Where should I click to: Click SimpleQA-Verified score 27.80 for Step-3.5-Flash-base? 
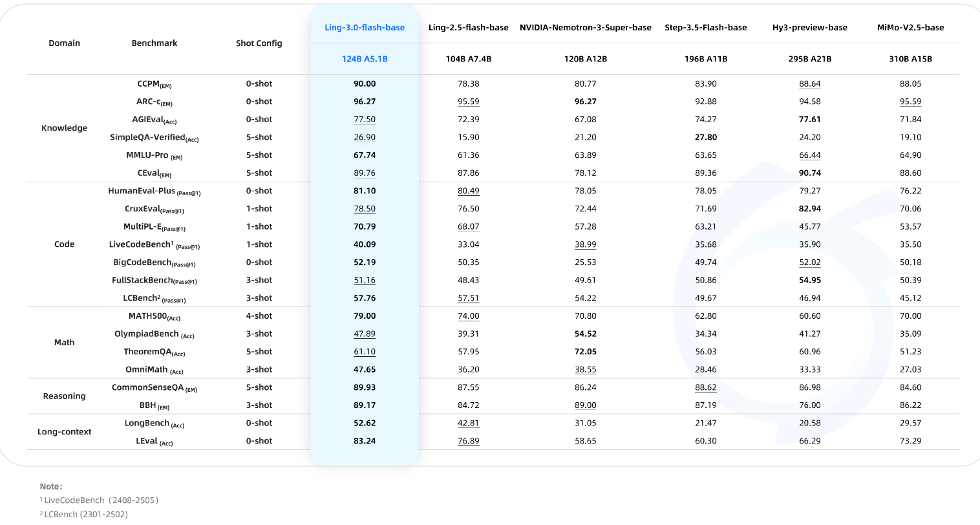706,138
